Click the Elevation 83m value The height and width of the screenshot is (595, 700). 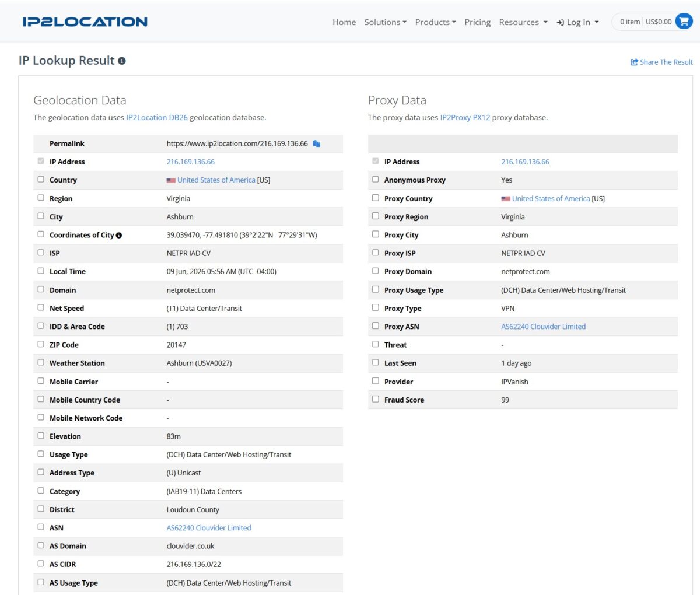pyautogui.click(x=173, y=436)
